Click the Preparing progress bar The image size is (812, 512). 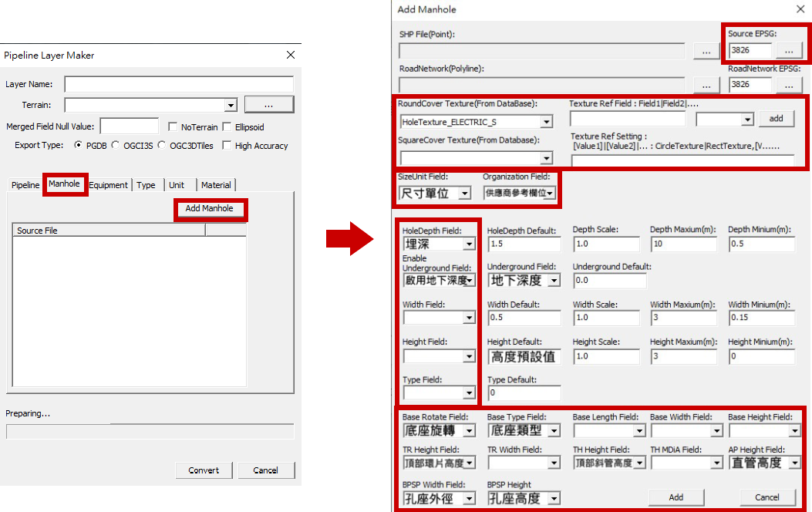point(150,431)
